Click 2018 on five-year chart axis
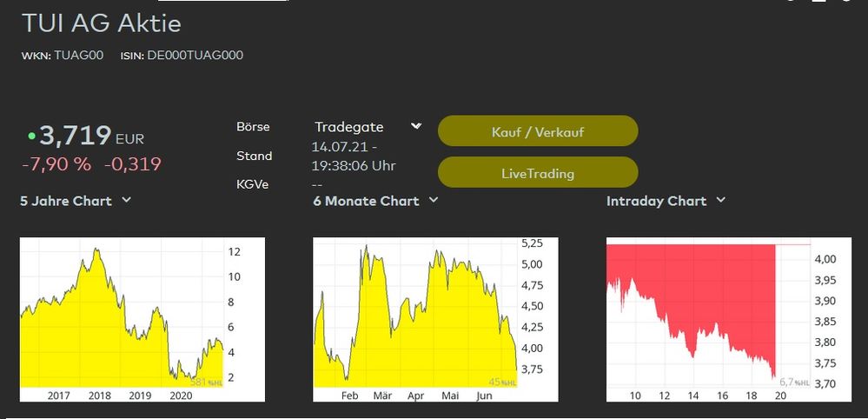Image resolution: width=868 pixels, height=419 pixels. pos(100,396)
